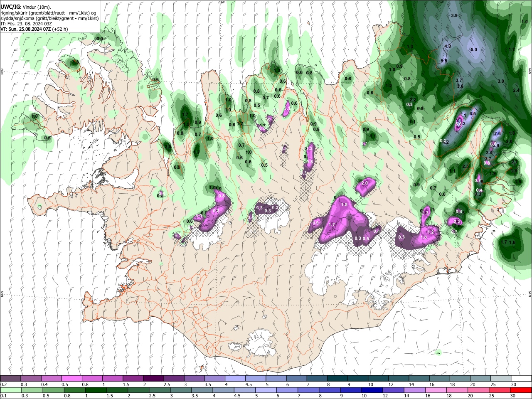Select the "VT: Sun. 25.08.2024 07Z (+52 h)" line
The image size is (532, 399).
click(x=34, y=29)
